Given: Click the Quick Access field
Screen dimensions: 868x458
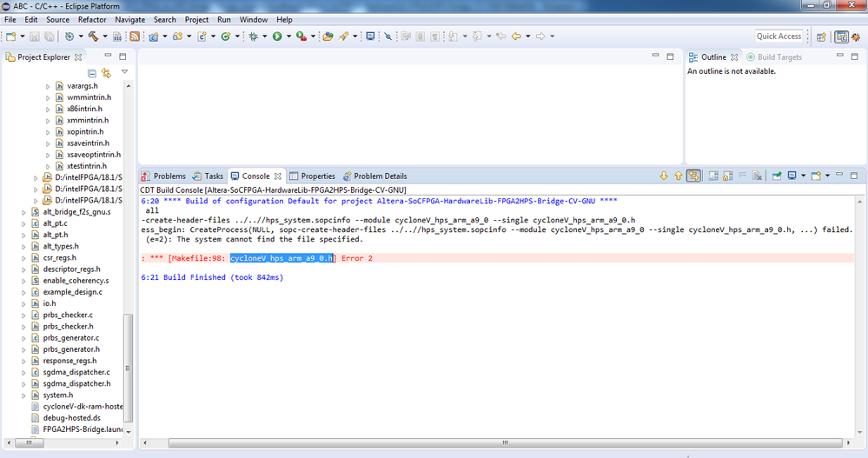Looking at the screenshot, I should (x=779, y=37).
